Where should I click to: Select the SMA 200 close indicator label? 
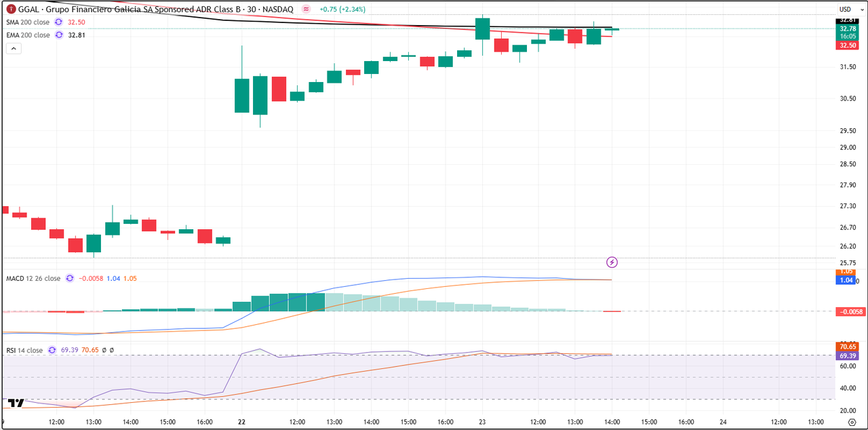[x=28, y=22]
